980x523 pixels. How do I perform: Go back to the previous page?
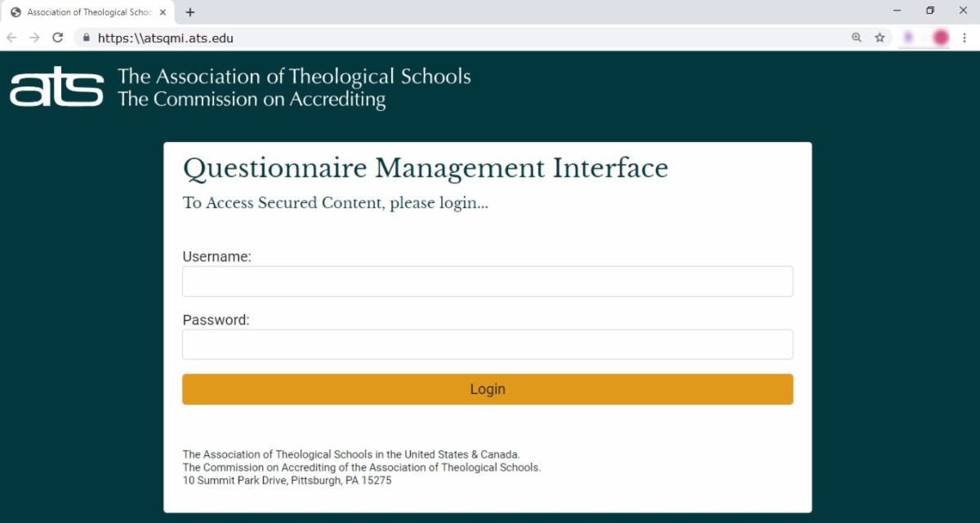click(11, 38)
